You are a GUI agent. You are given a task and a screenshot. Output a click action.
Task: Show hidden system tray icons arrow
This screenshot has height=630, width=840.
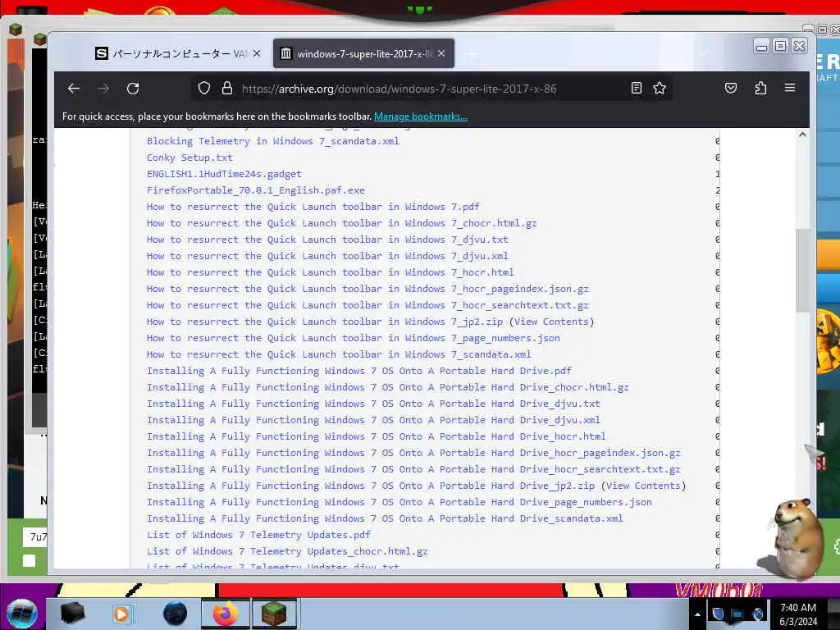(697, 614)
